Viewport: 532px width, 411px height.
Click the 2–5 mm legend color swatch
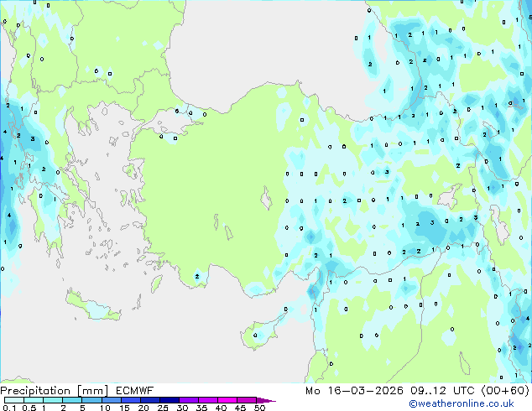tap(72, 400)
